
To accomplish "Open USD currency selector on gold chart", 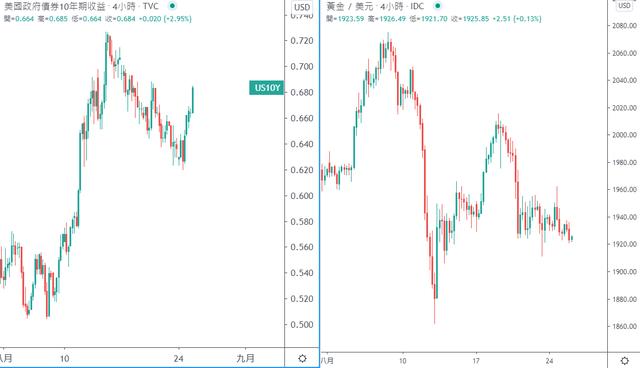I will point(624,6).
